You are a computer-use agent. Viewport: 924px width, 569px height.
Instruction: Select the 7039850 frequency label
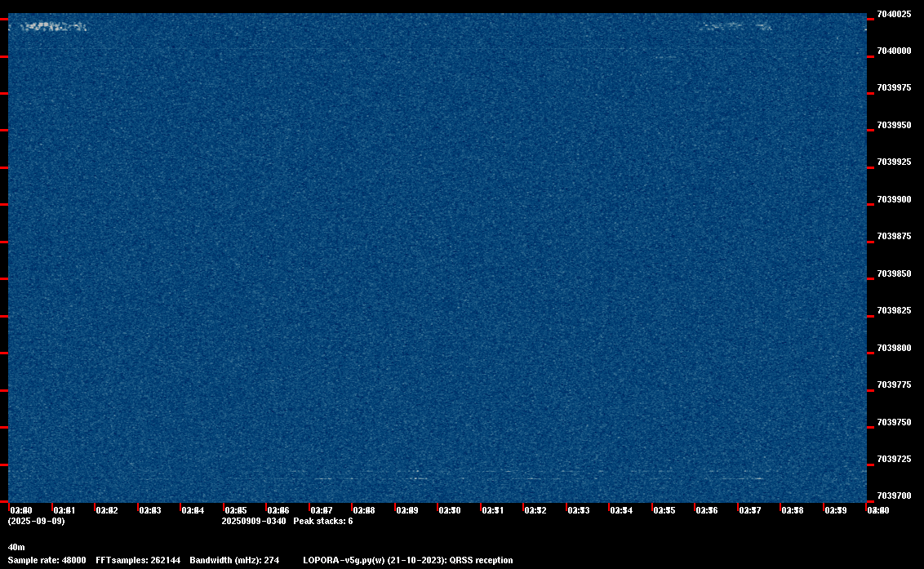[894, 273]
